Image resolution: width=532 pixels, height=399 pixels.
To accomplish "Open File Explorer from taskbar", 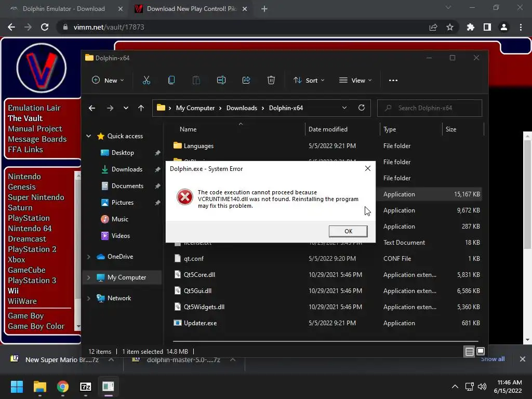I will click(40, 387).
